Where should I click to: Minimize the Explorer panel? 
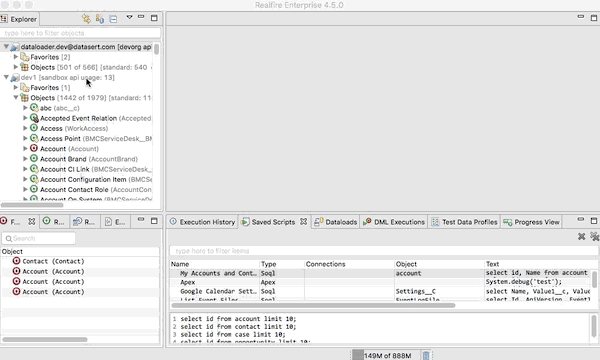click(x=141, y=17)
